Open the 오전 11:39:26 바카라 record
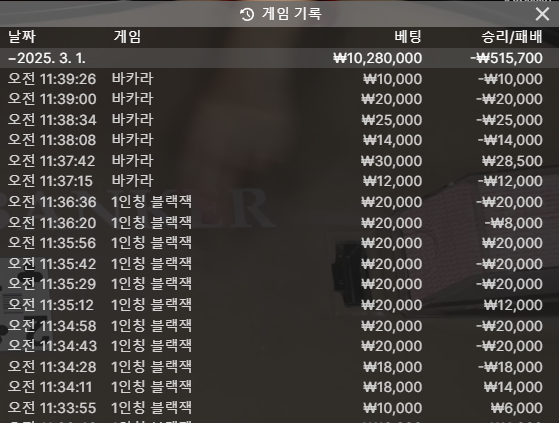The width and height of the screenshot is (559, 423). tap(280, 79)
